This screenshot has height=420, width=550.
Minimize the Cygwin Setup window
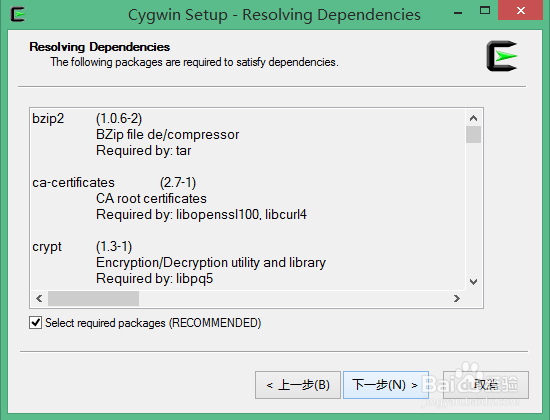[458, 13]
